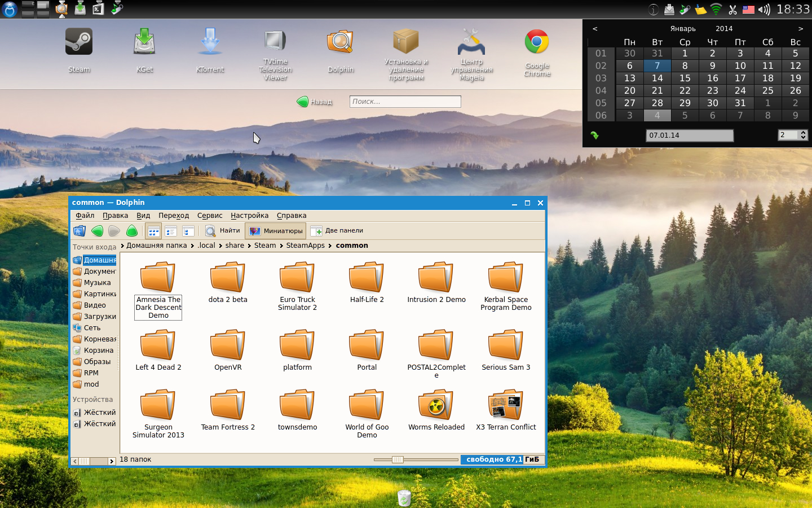
Task: Select RPM in places sidebar
Action: (94, 373)
